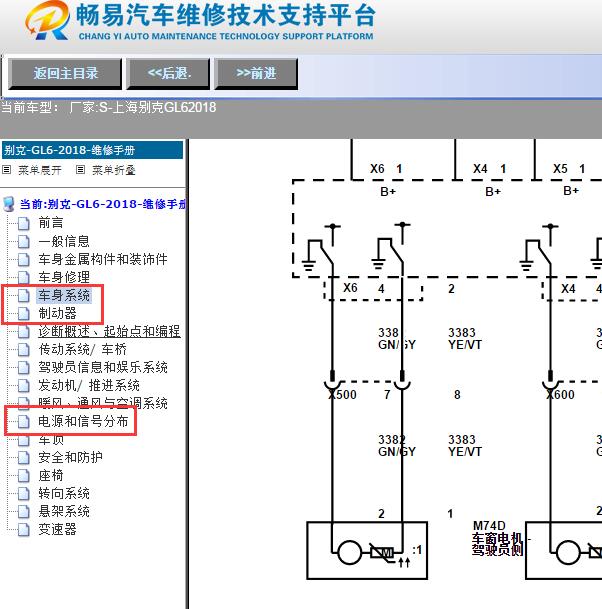This screenshot has height=609, width=602.
Task: Click the document icon next to 驾驶员信息和娱乐系统
Action: tap(24, 368)
